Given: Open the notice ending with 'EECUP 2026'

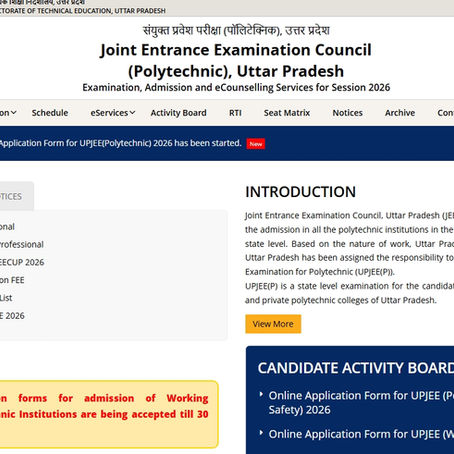Looking at the screenshot, I should click(22, 262).
